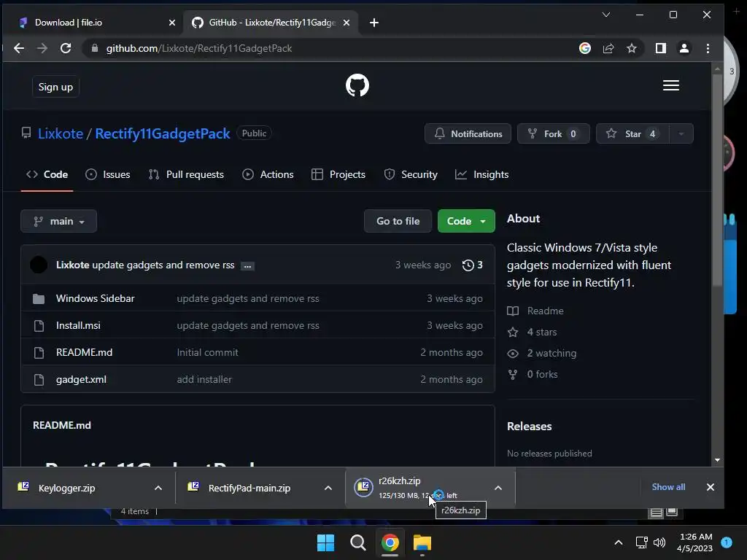Open the Pull requests tab
Viewport: 747px width, 560px height.
pyautogui.click(x=186, y=175)
